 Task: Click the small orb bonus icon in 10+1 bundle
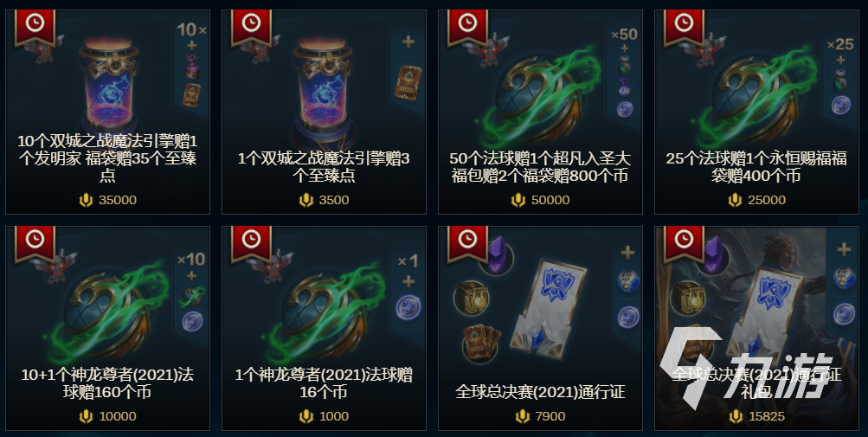click(192, 296)
